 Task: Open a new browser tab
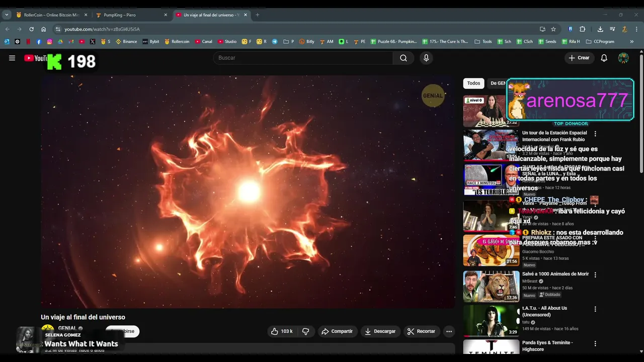tap(257, 15)
